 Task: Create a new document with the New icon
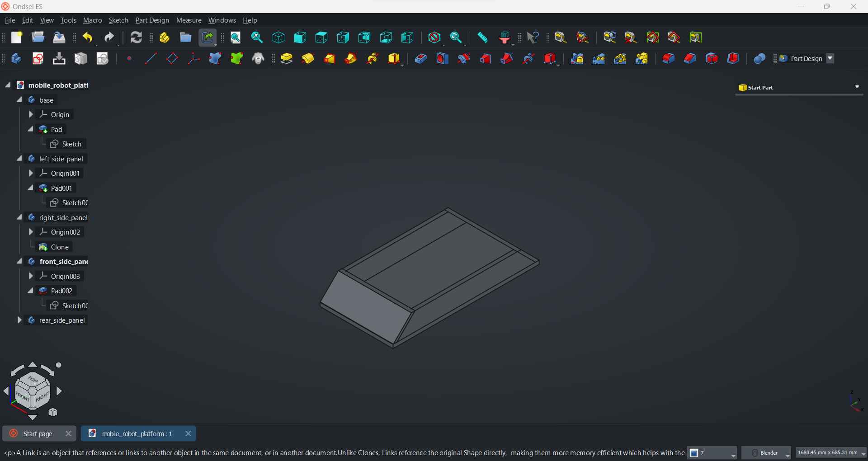pyautogui.click(x=17, y=38)
